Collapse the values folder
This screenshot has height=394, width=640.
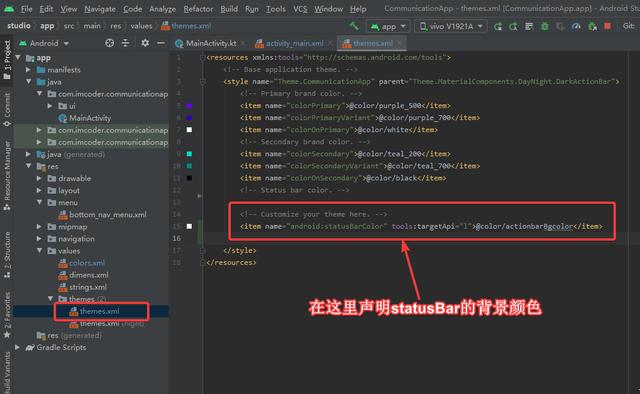[39, 251]
